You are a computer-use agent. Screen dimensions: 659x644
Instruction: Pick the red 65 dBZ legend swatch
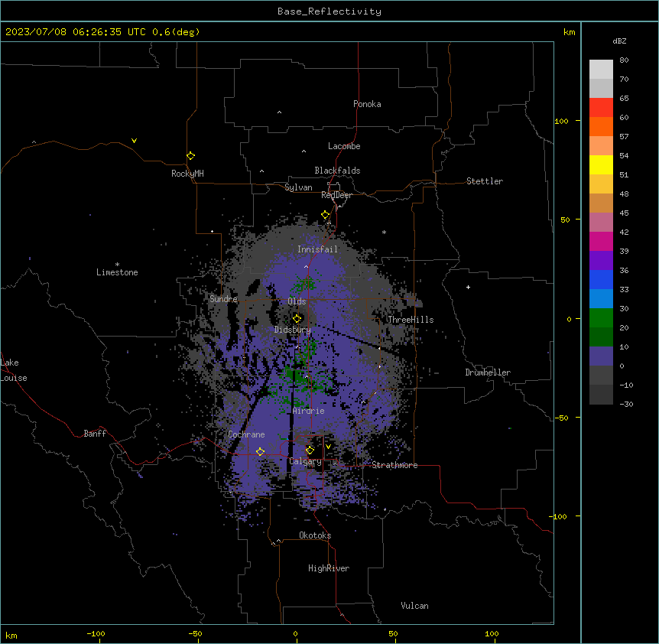pos(601,107)
